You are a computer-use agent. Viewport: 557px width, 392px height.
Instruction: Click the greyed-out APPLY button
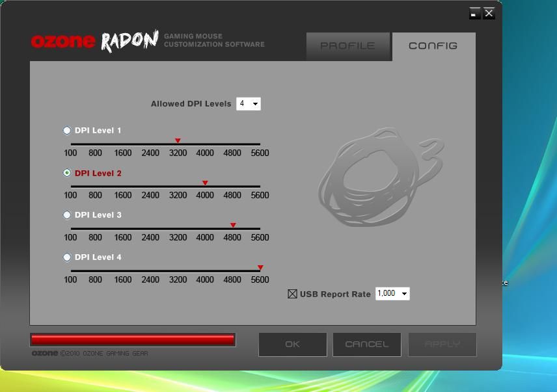pos(442,344)
